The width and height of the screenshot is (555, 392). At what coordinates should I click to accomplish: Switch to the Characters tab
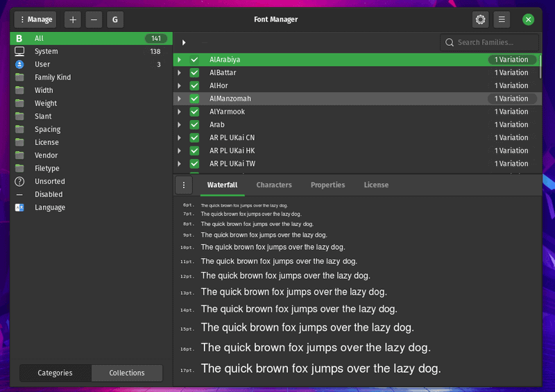click(x=274, y=185)
